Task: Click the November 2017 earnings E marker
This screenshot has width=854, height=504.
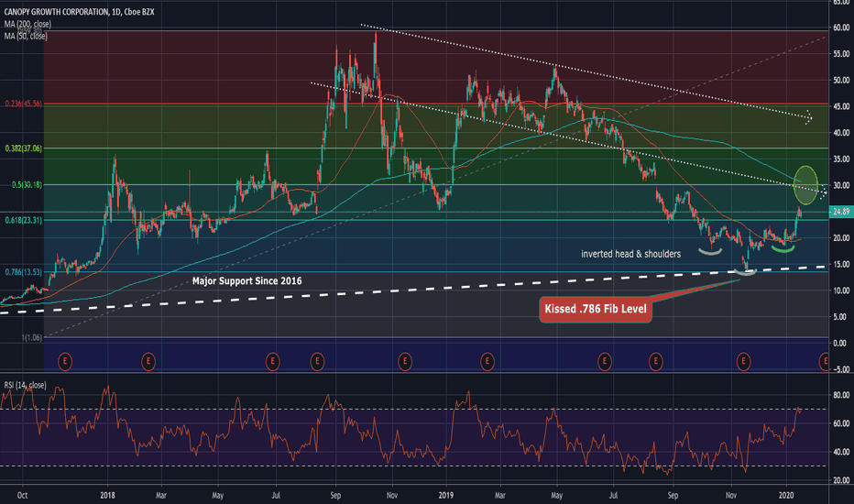Action: [x=65, y=361]
